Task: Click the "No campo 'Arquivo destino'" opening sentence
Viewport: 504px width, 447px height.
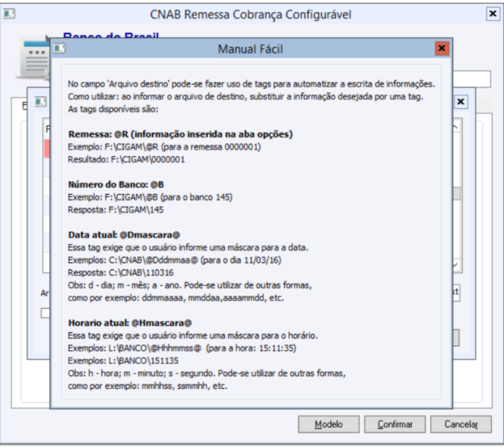Action: coord(251,84)
